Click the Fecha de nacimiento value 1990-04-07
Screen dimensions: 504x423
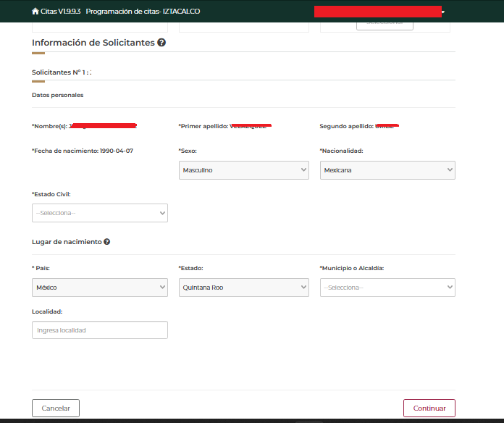[x=117, y=151]
